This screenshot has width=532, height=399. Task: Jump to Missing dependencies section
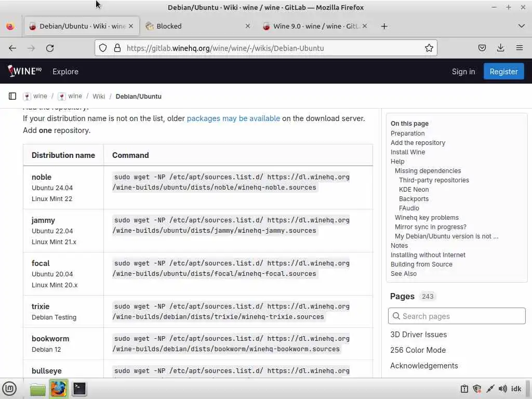[x=428, y=170]
